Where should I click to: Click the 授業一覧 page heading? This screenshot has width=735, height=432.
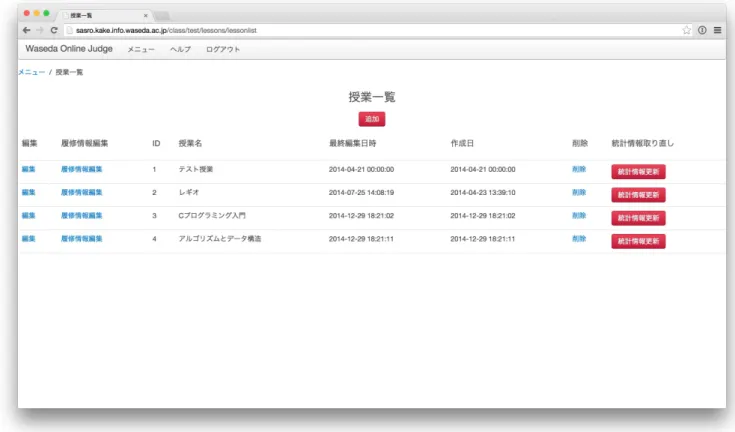click(372, 97)
